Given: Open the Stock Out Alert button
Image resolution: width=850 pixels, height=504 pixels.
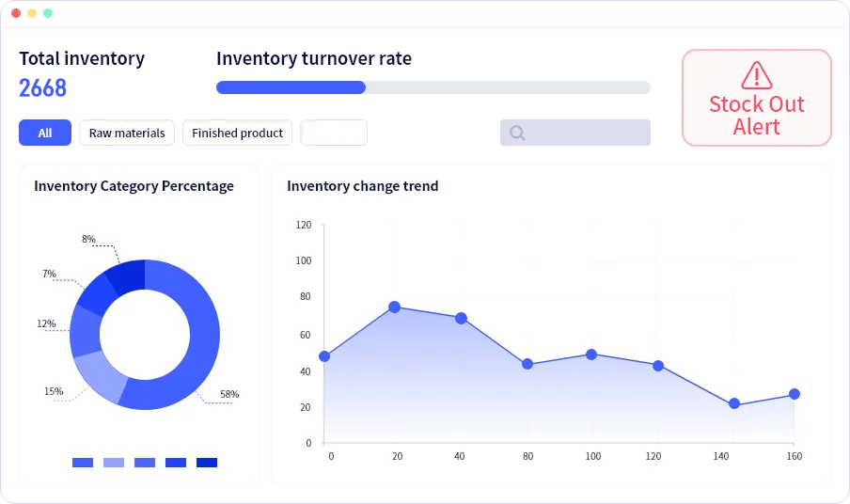Looking at the screenshot, I should pyautogui.click(x=756, y=99).
